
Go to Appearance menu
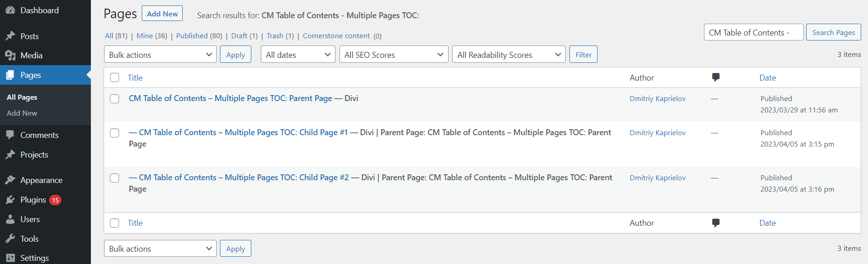click(45, 180)
